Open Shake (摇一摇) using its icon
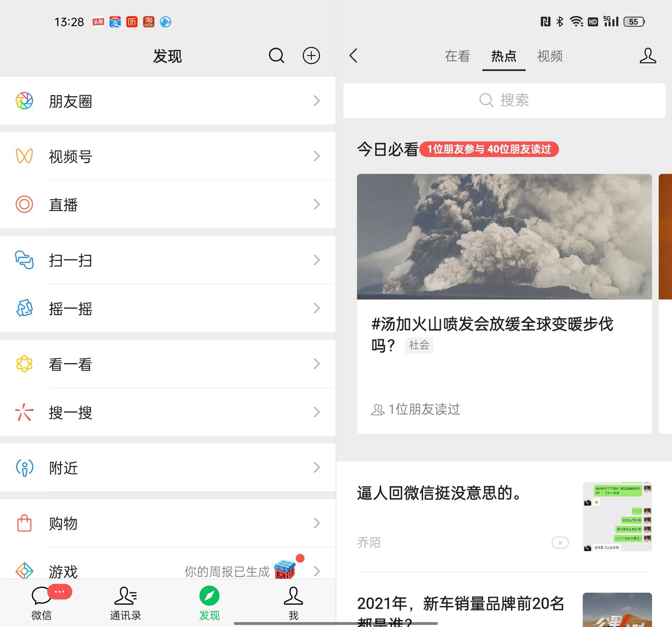 (x=24, y=308)
